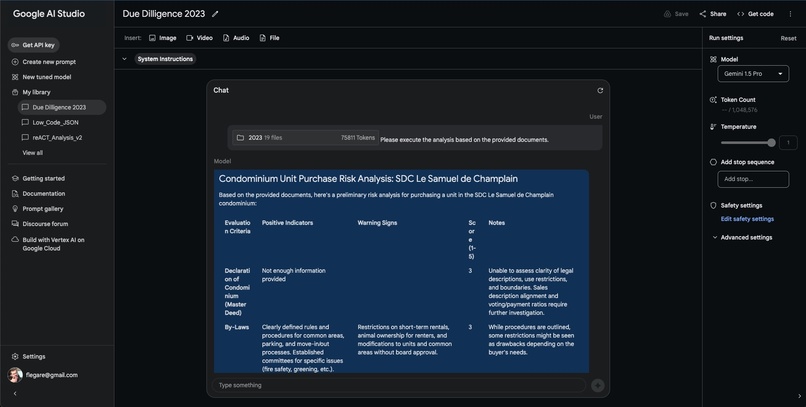Screen dimensions: 806x407
Task: Open the Prompt gallery
Action: [38, 209]
